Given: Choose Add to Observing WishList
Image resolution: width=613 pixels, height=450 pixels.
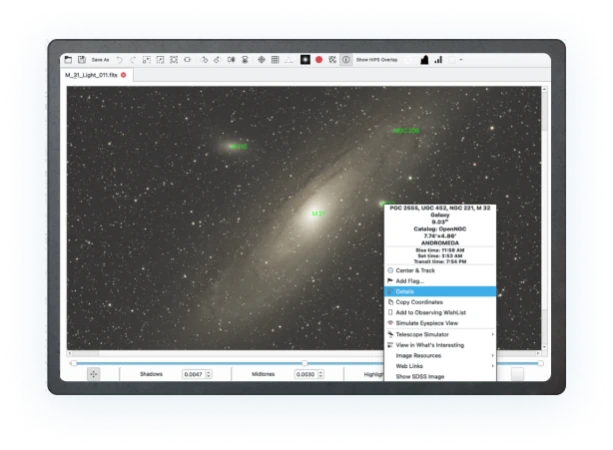Looking at the screenshot, I should tap(440, 313).
